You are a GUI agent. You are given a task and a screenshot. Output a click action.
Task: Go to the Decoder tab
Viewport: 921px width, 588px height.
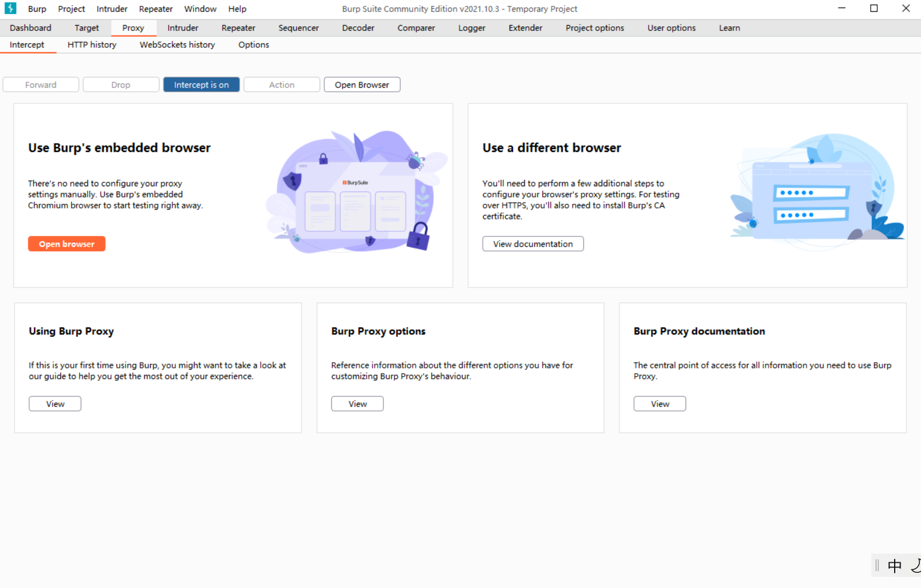[x=358, y=28]
